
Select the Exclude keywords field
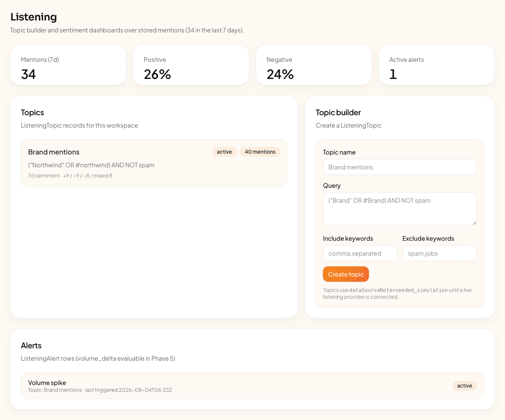point(440,254)
